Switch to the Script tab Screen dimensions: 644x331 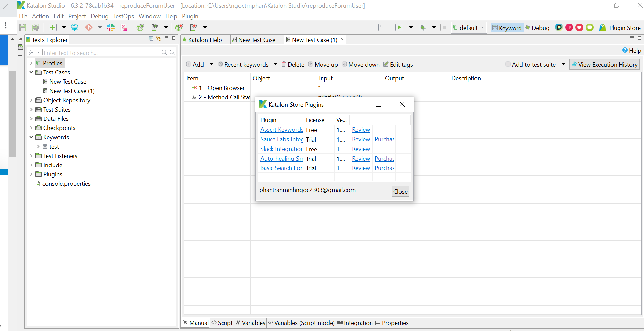coord(222,323)
